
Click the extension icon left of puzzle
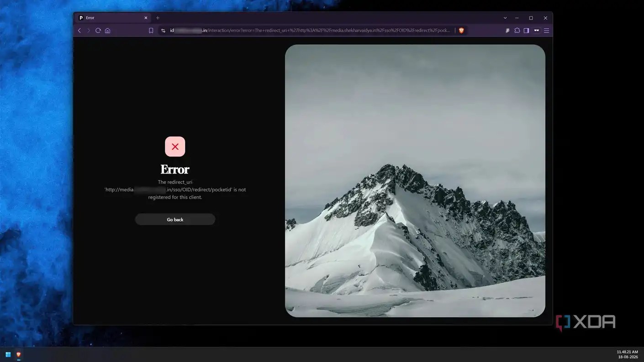(x=507, y=31)
